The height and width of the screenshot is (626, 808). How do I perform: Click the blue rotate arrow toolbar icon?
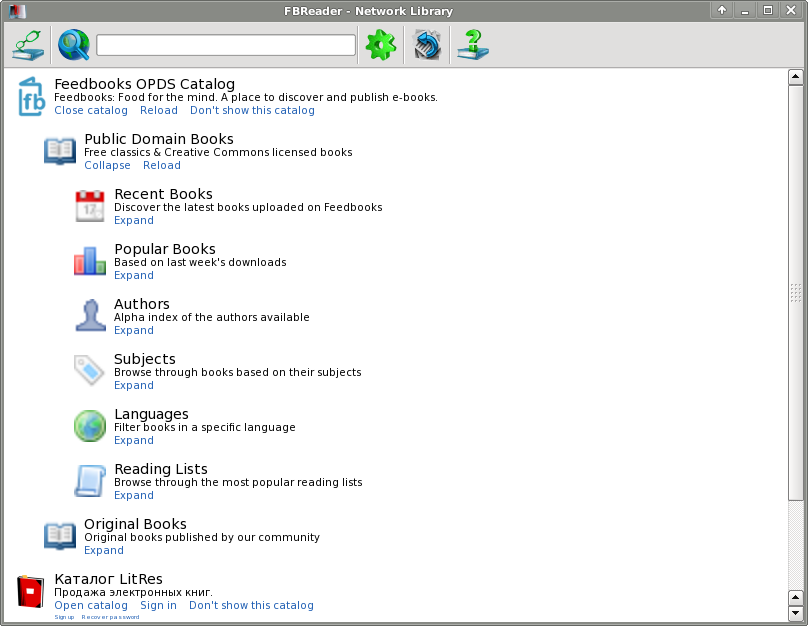point(427,45)
